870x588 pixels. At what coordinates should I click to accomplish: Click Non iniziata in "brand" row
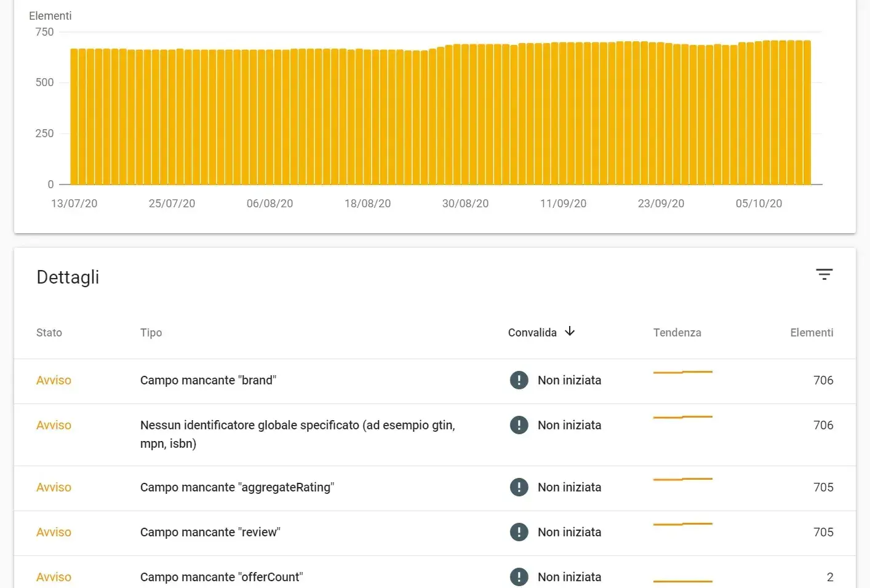click(x=569, y=380)
